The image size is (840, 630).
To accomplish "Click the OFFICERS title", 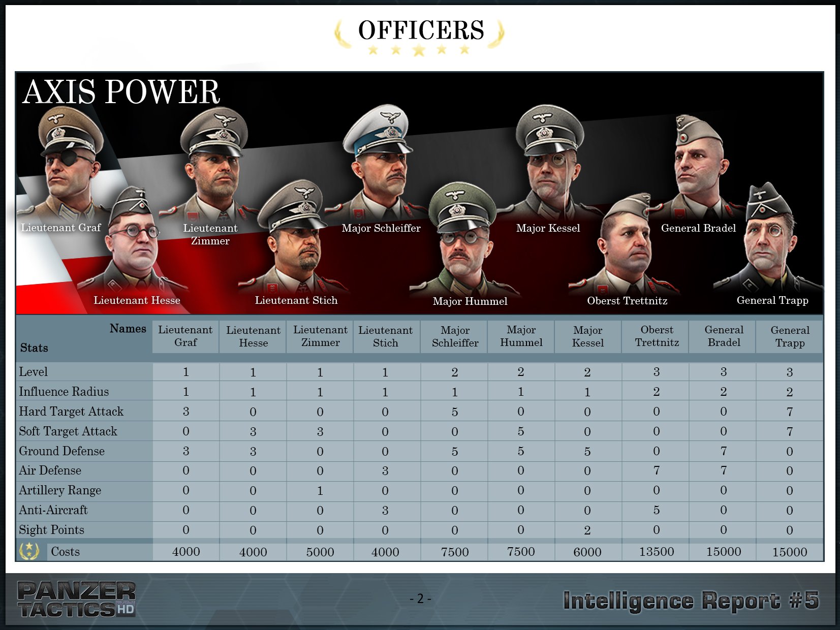I will tap(421, 30).
